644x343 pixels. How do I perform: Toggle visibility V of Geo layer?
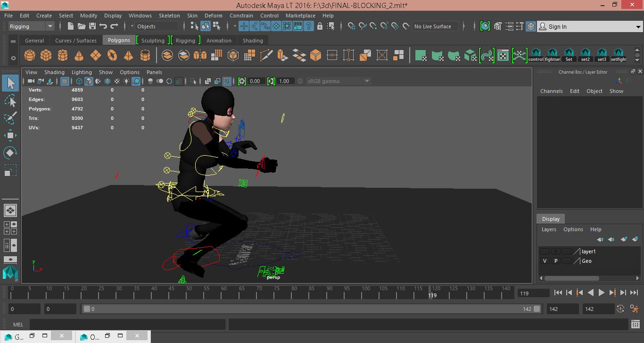pos(545,261)
